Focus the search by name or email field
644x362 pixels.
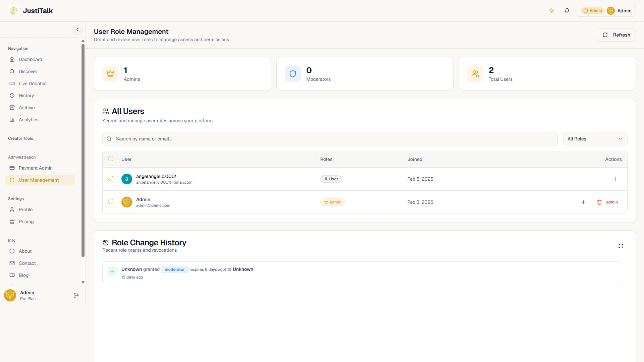(330, 139)
